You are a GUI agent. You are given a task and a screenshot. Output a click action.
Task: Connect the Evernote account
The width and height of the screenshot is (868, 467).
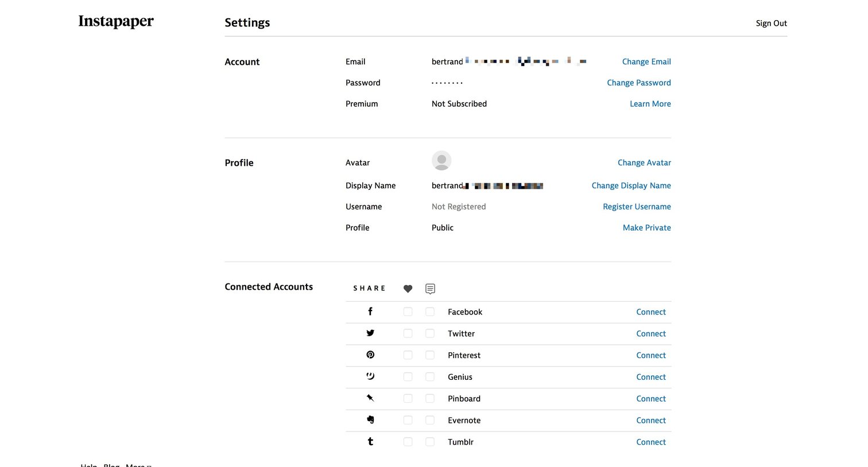pos(651,421)
